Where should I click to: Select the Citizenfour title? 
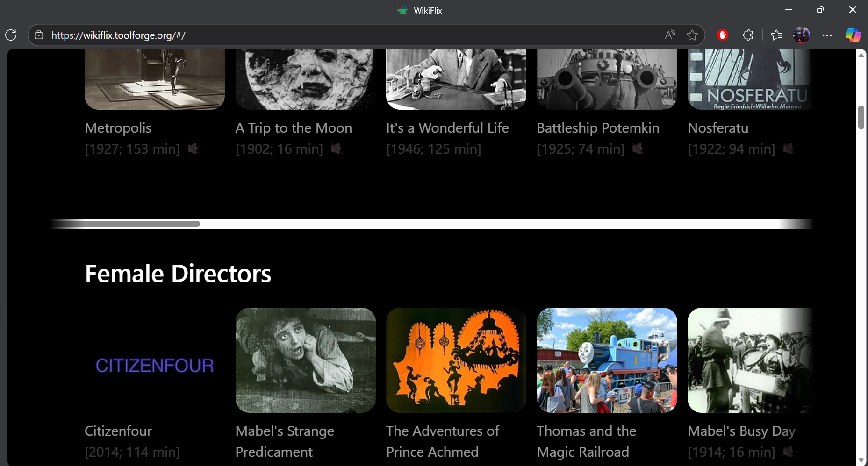pyautogui.click(x=118, y=431)
